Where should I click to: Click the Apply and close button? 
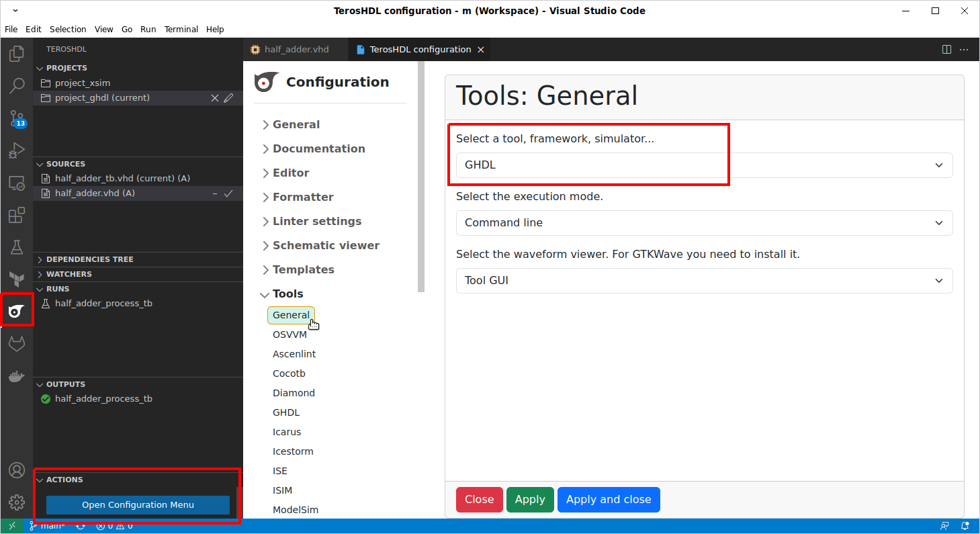click(609, 500)
